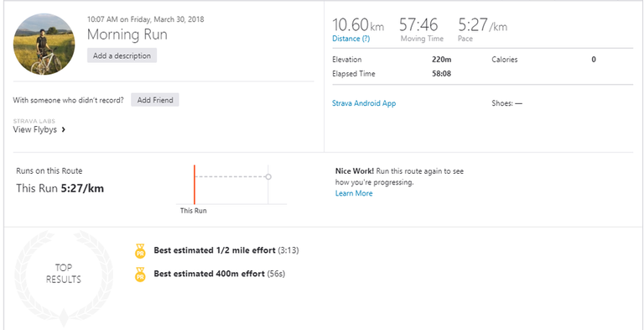This screenshot has height=330, width=644.
Task: Click the 5:27 /km pace stat
Action: point(483,25)
